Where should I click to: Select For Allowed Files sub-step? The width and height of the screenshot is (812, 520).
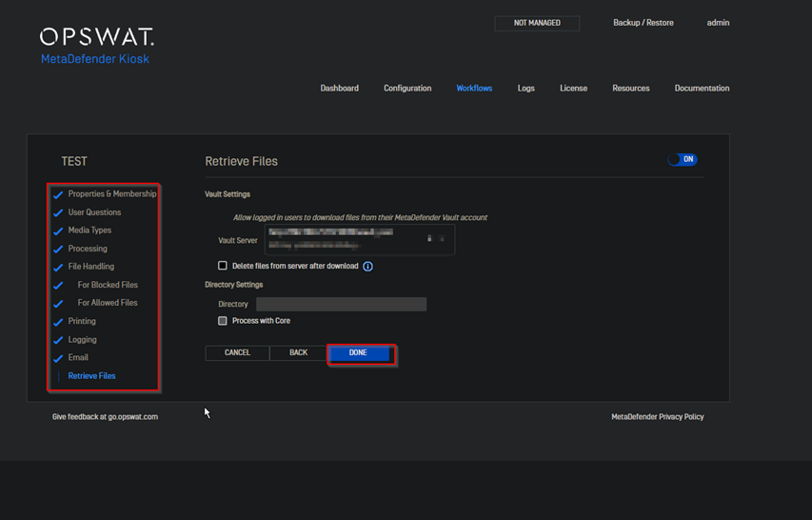tap(108, 303)
